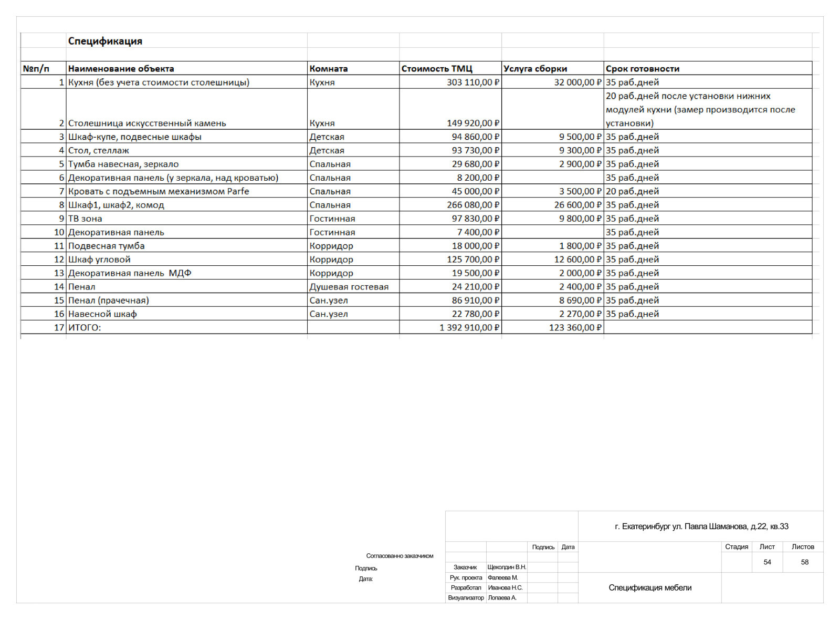Click the total cost "1 392 910,00 ₽"
Image resolution: width=840 pixels, height=620 pixels.
coord(469,328)
